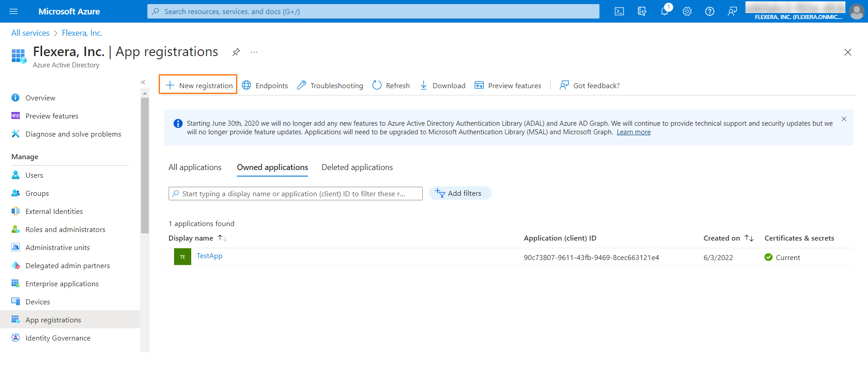This screenshot has height=388, width=868.
Task: Click the feedback icon in the top bar
Action: tap(732, 11)
